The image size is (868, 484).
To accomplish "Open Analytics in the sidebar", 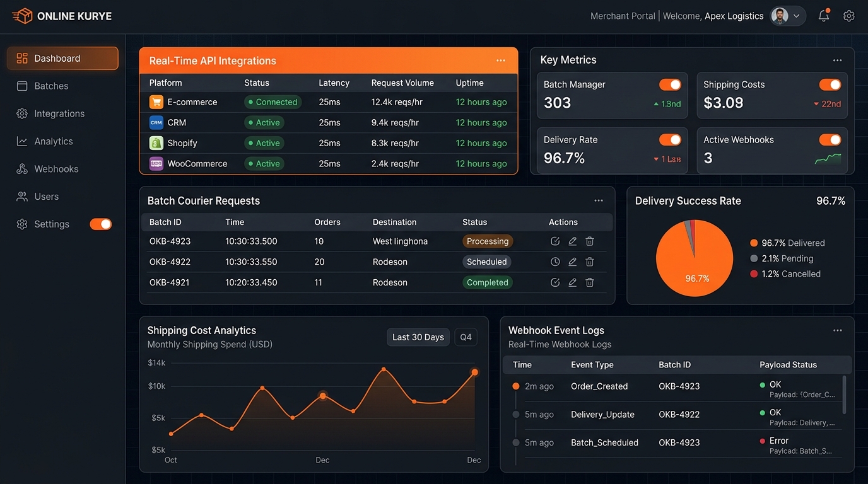I will (62, 141).
